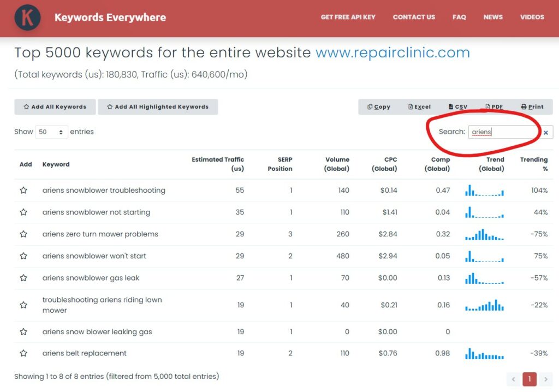Click Add All Highlighted Keywords button

pyautogui.click(x=158, y=106)
